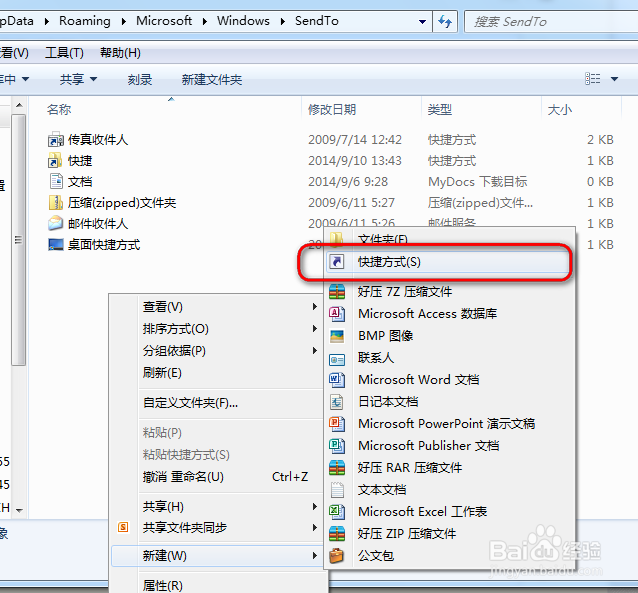
Task: Click the 联系人 contact card icon
Action: click(x=337, y=359)
